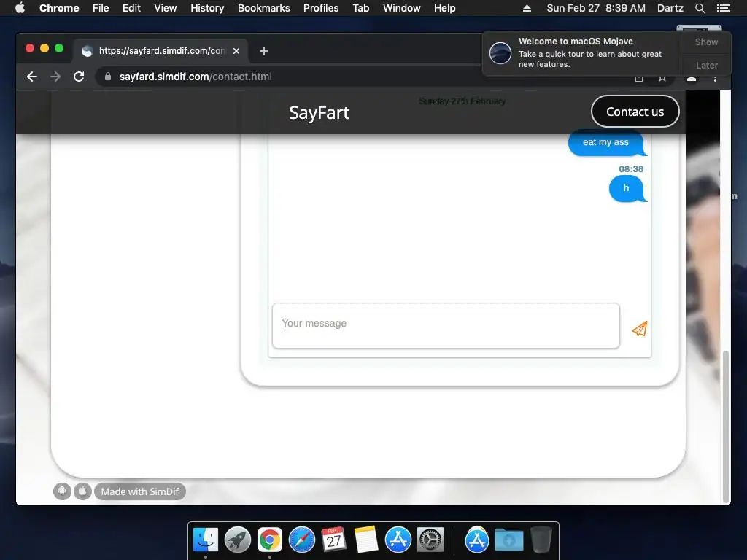Open the File menu
This screenshot has width=747, height=560.
point(101,8)
